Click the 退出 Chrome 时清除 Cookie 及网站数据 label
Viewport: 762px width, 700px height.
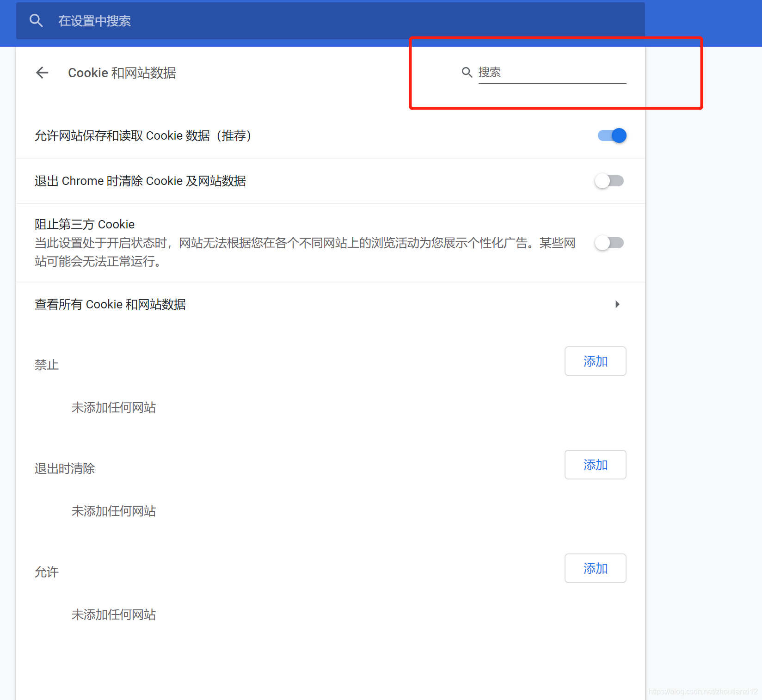[141, 181]
